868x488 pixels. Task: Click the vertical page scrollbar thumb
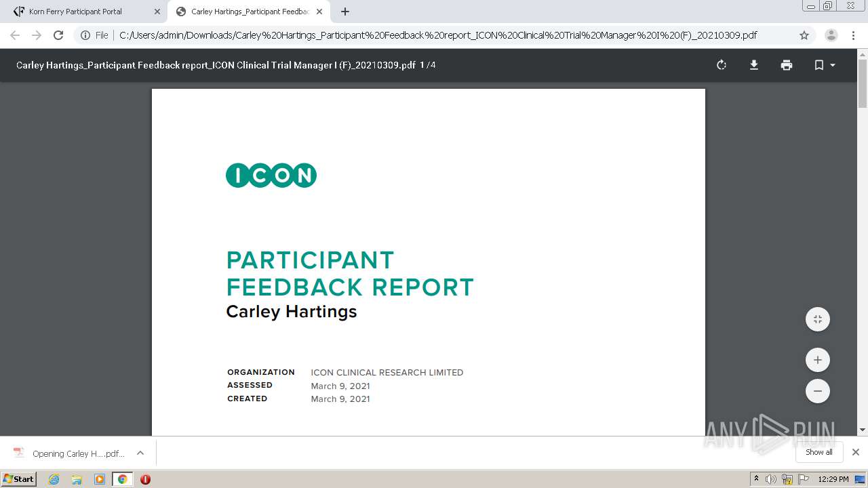coord(863,83)
